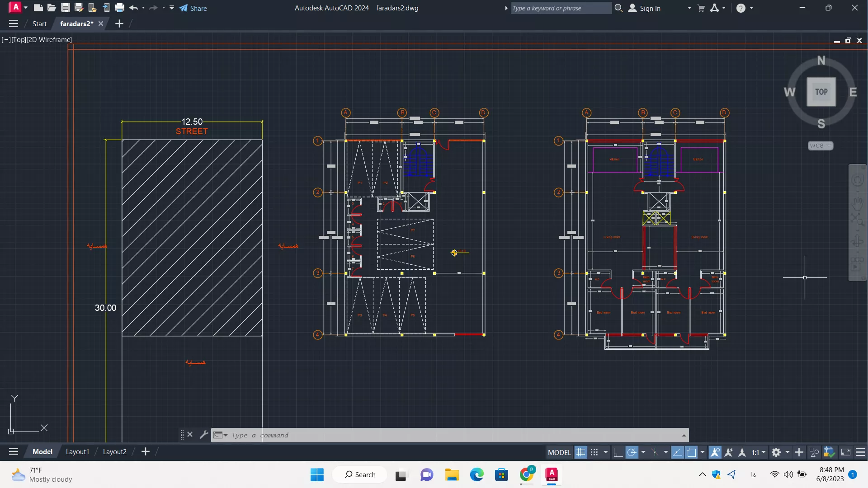Close the command line window
This screenshot has width=868, height=488.
190,435
